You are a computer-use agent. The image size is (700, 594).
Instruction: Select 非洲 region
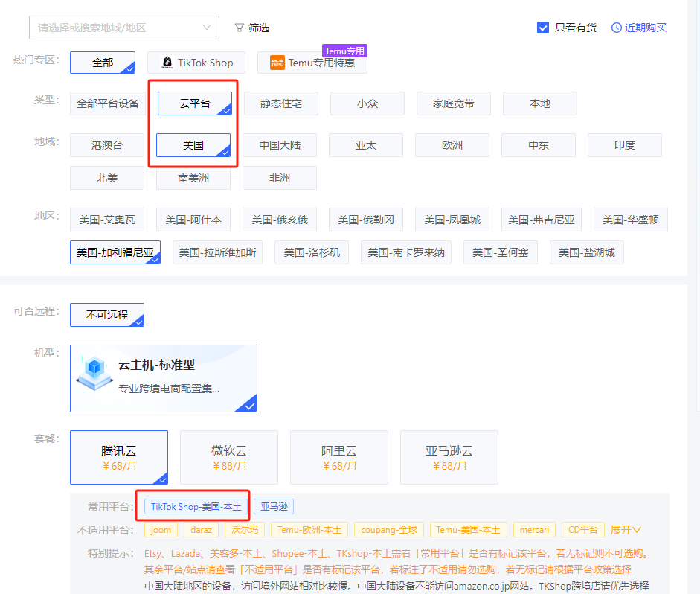click(x=280, y=178)
